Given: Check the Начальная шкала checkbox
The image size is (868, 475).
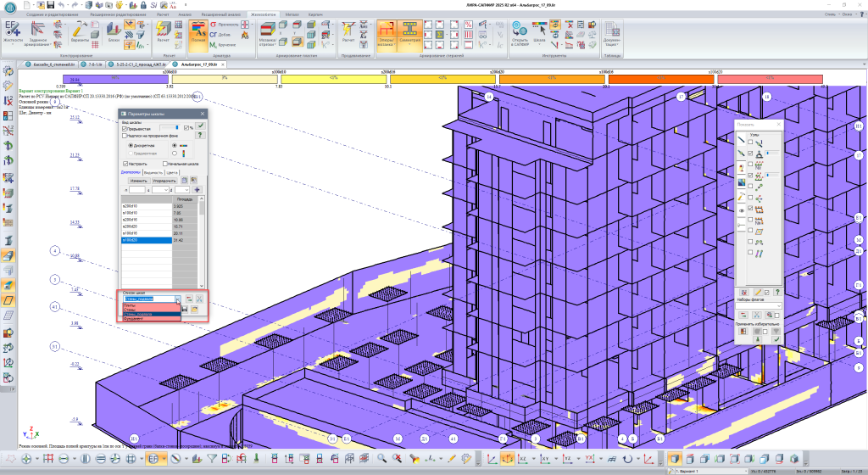Looking at the screenshot, I should point(165,163).
